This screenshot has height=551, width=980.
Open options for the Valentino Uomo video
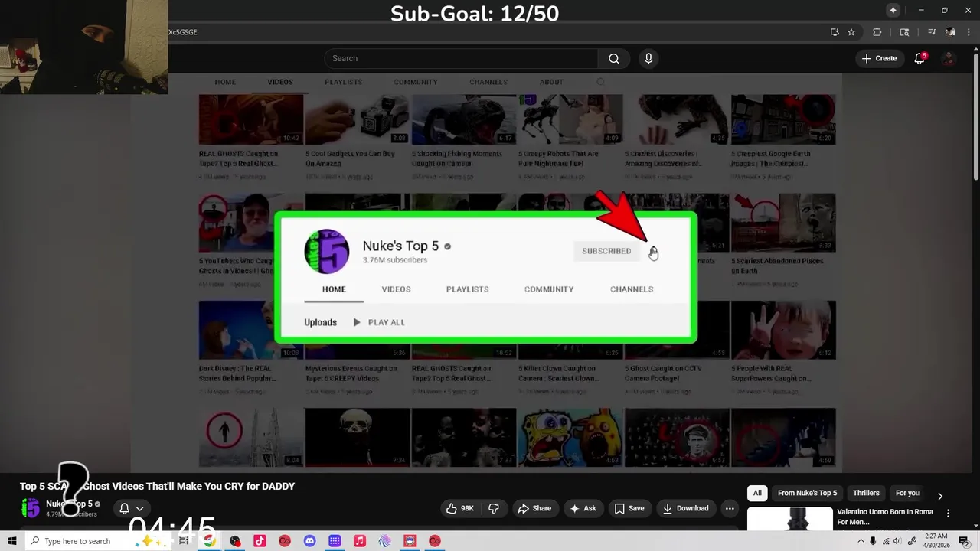[x=948, y=514]
